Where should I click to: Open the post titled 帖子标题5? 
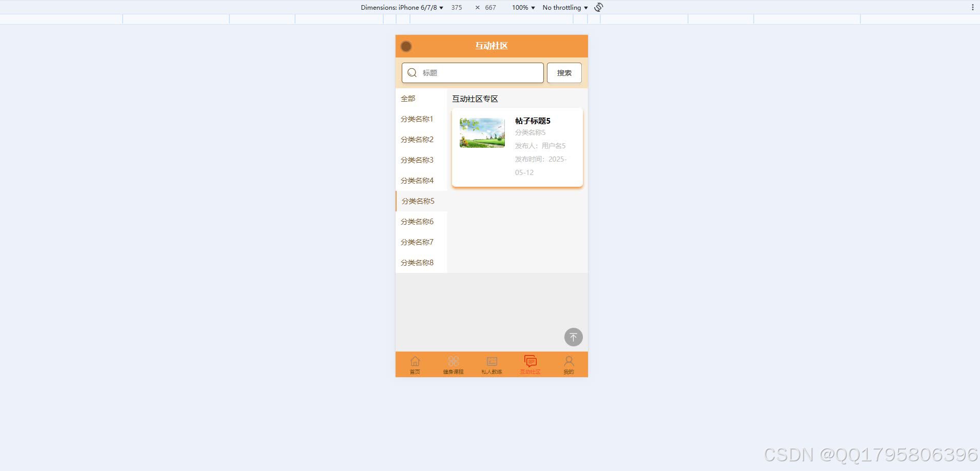coord(533,121)
